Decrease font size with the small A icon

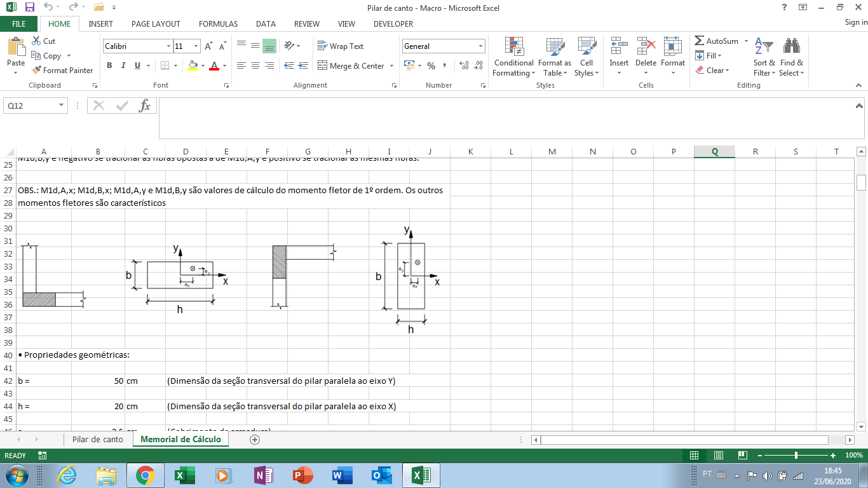[222, 46]
